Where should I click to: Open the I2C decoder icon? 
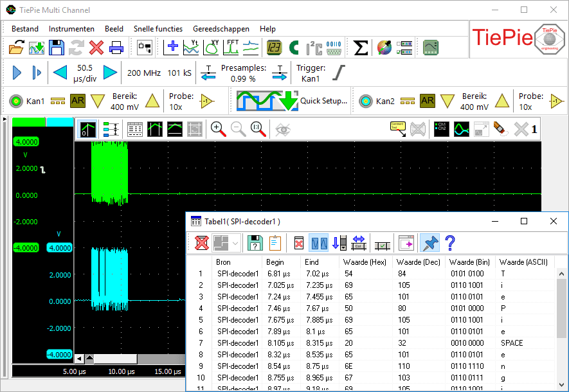[x=314, y=48]
